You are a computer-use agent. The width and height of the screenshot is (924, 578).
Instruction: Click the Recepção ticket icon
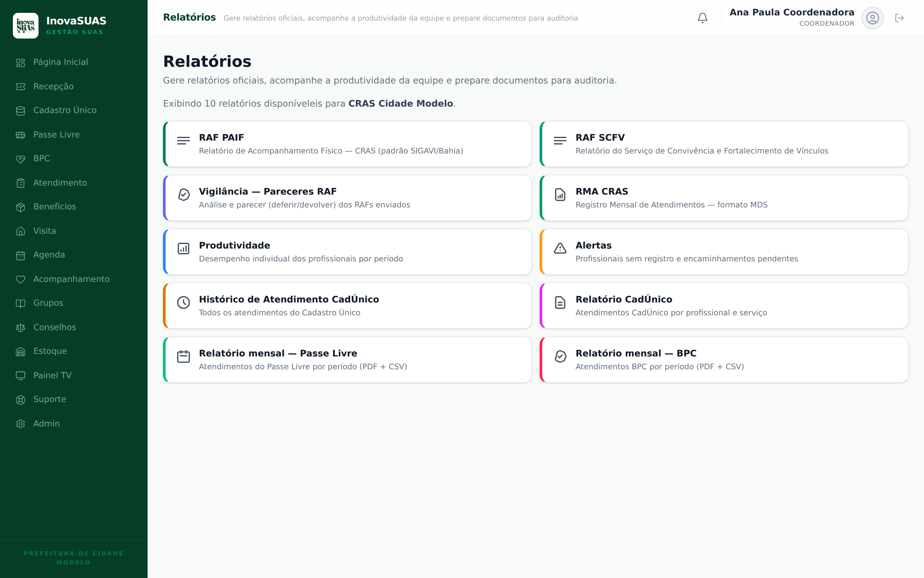click(21, 87)
